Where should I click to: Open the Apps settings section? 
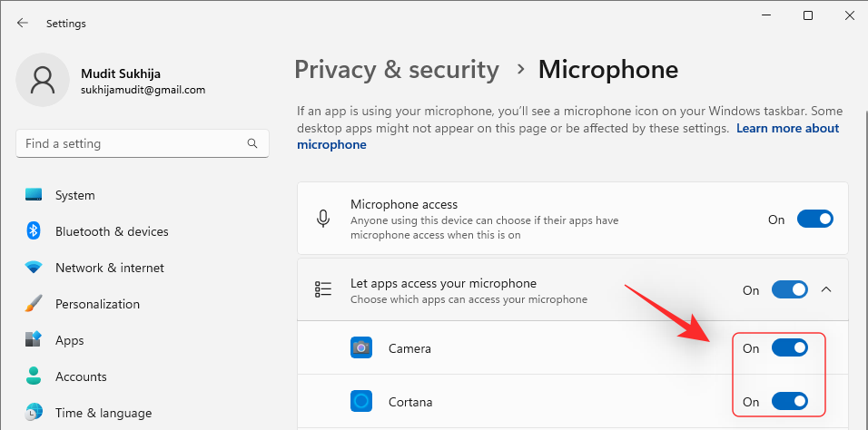[69, 340]
